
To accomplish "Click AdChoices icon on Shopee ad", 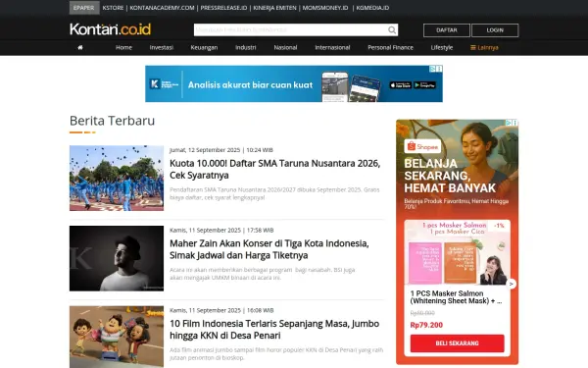I will (x=509, y=123).
